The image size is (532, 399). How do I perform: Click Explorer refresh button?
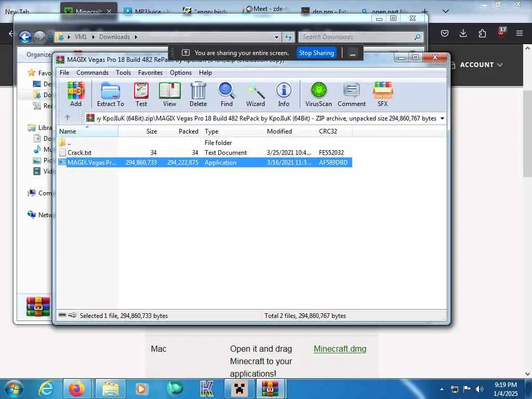pyautogui.click(x=288, y=37)
